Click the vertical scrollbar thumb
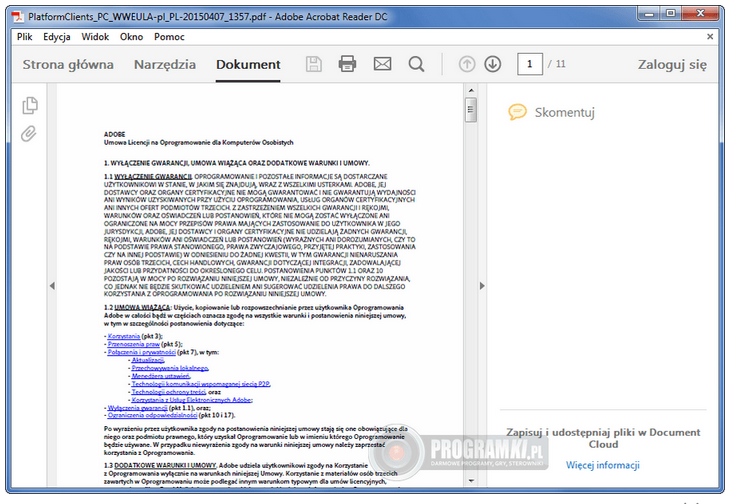729x504 pixels. pos(471,110)
